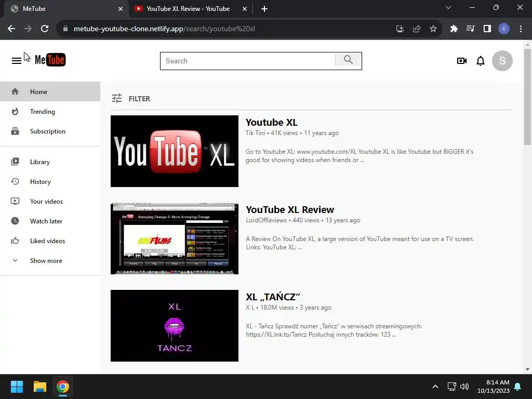Select History in the sidebar
This screenshot has height=399, width=532.
tap(50, 181)
